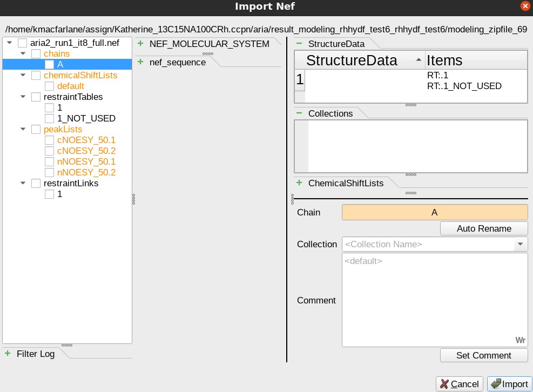Screen dimensions: 533x392
Task: Collapse the StructureData section minus icon
Action: (299, 43)
